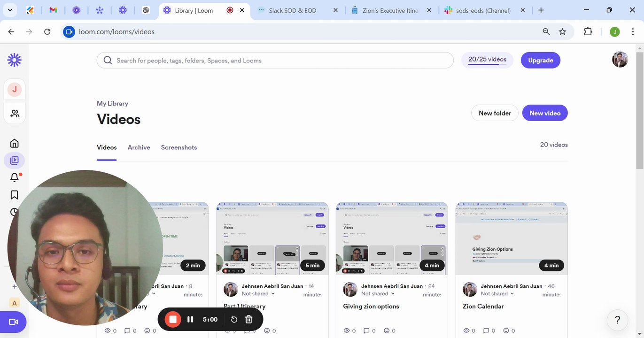The height and width of the screenshot is (338, 644).
Task: Click the browser back arrow
Action: 11,31
